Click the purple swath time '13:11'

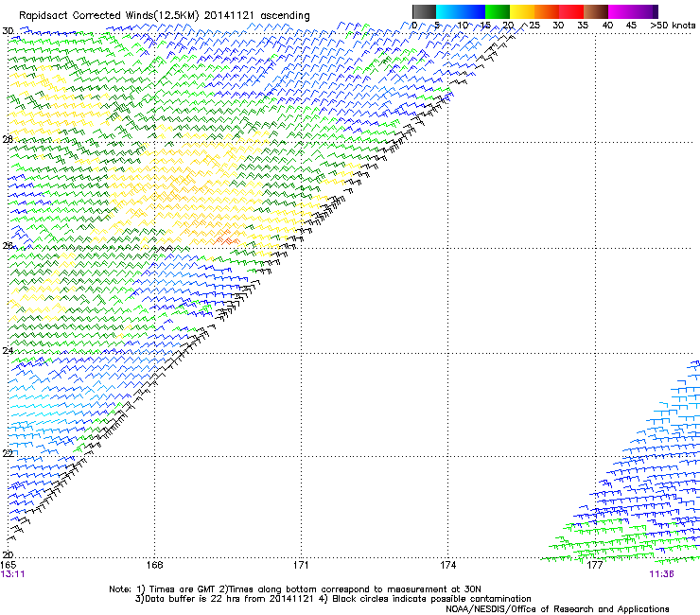pyautogui.click(x=12, y=574)
